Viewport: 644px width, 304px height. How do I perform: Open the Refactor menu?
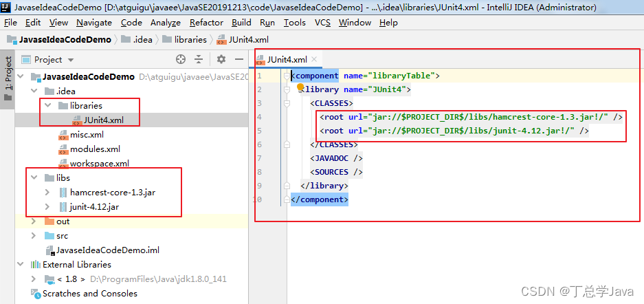coord(207,23)
